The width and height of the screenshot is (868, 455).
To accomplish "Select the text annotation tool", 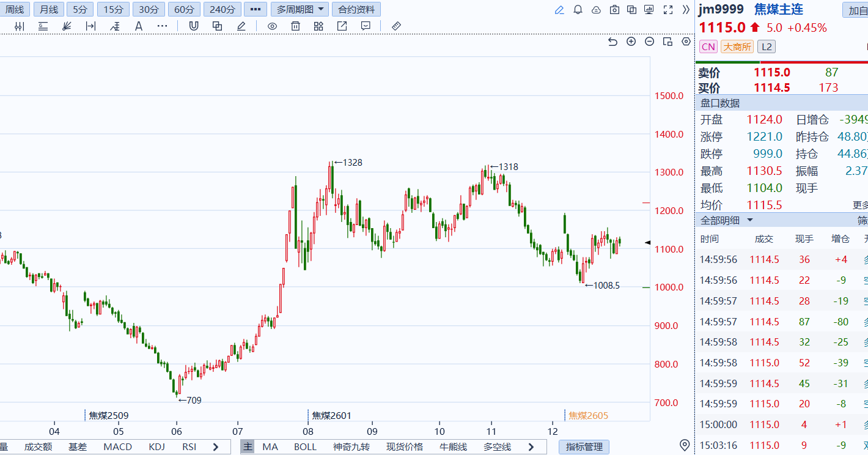I will pos(139,26).
